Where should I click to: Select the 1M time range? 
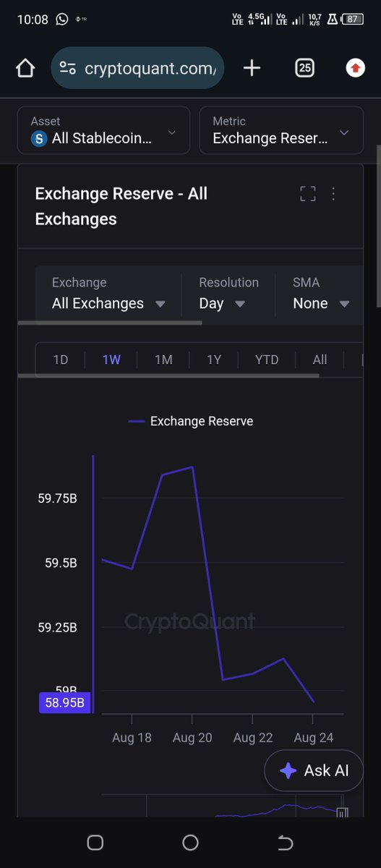(x=163, y=359)
